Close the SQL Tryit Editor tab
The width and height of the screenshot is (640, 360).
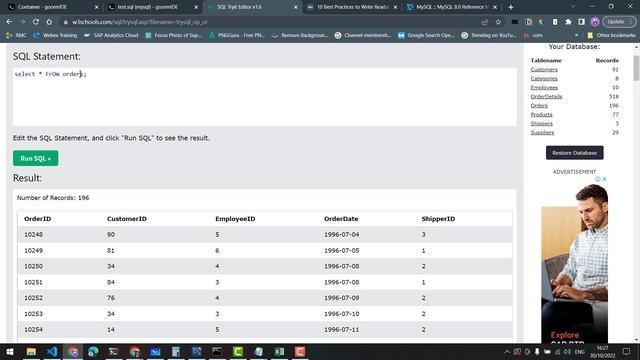(296, 7)
